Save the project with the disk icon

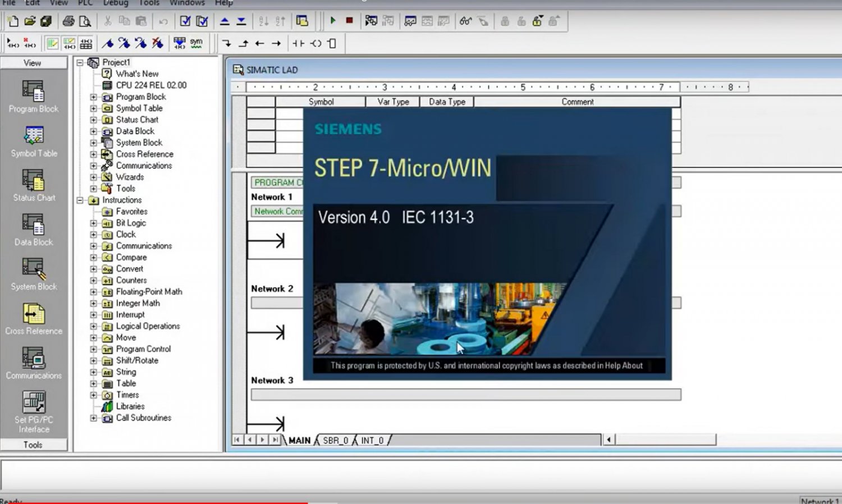click(46, 21)
